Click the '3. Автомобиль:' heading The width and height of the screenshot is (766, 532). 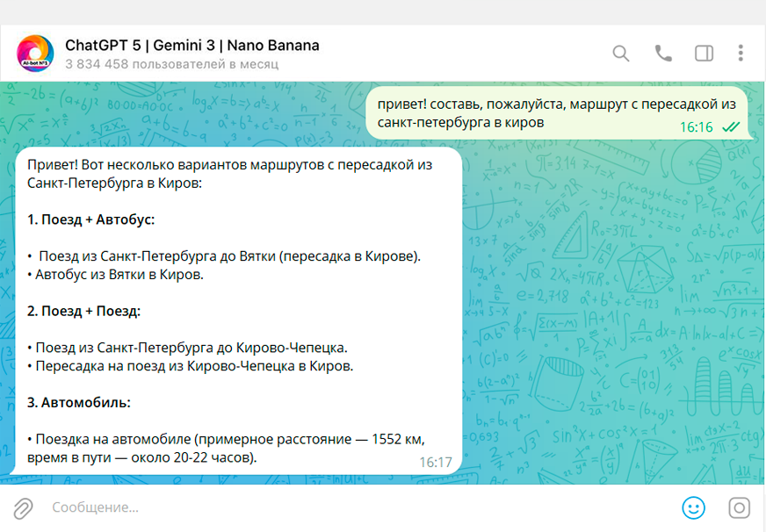78,402
